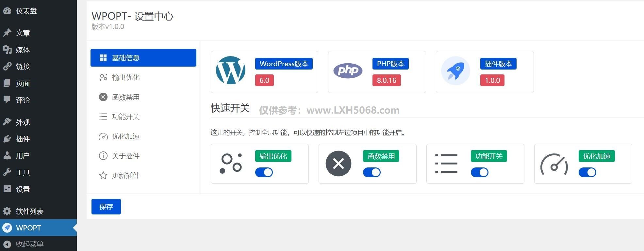Click large gauge icon in 优化加速 card
The height and width of the screenshot is (251, 644).
[554, 164]
